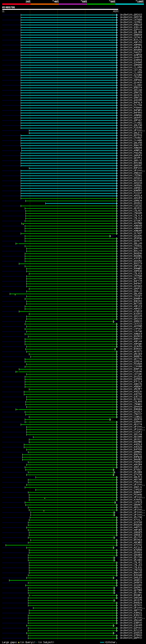Click the UniRef100_B4KB24 label
This screenshot has height=644, width=146.
pos(131,602)
